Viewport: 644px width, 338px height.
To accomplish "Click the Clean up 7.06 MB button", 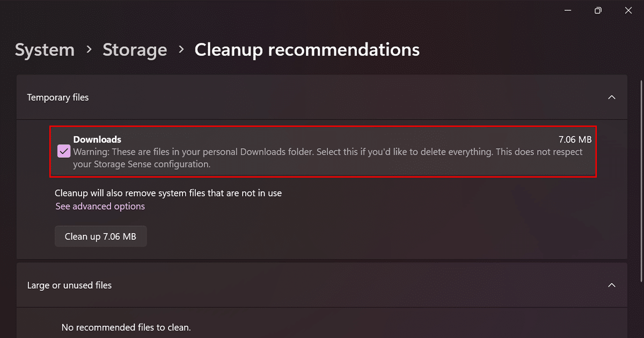I will tap(100, 237).
